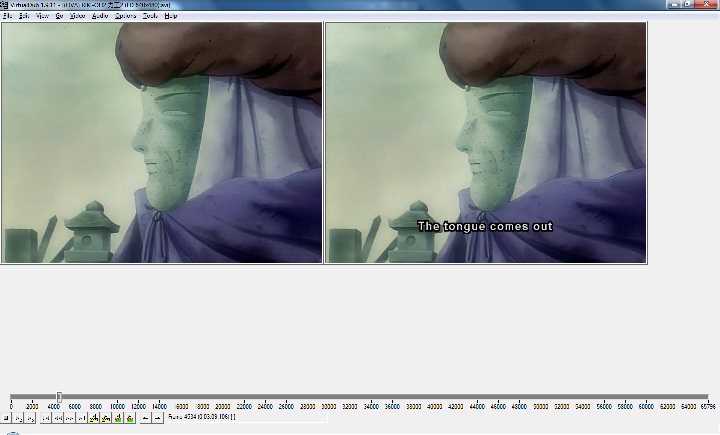Click the final timeline label 65796
This screenshot has width=720, height=435.
(x=708, y=407)
